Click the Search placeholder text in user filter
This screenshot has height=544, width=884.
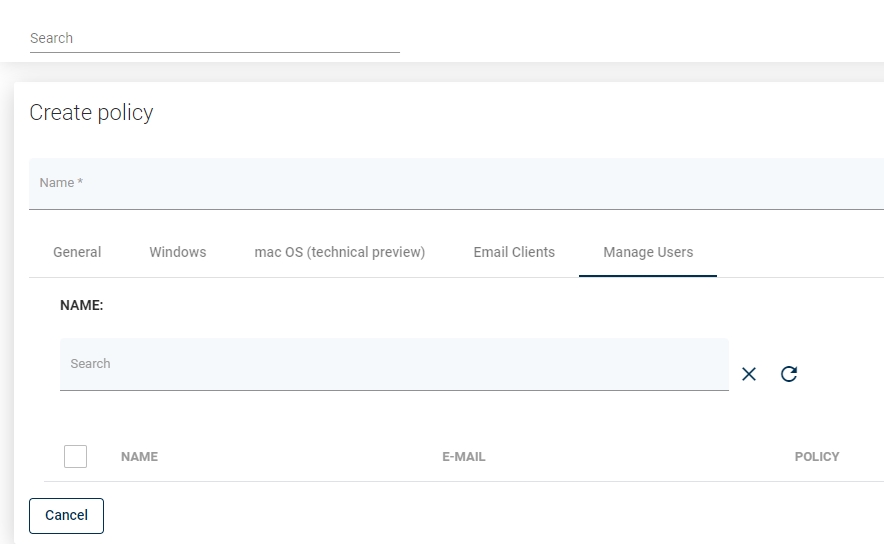pos(90,364)
